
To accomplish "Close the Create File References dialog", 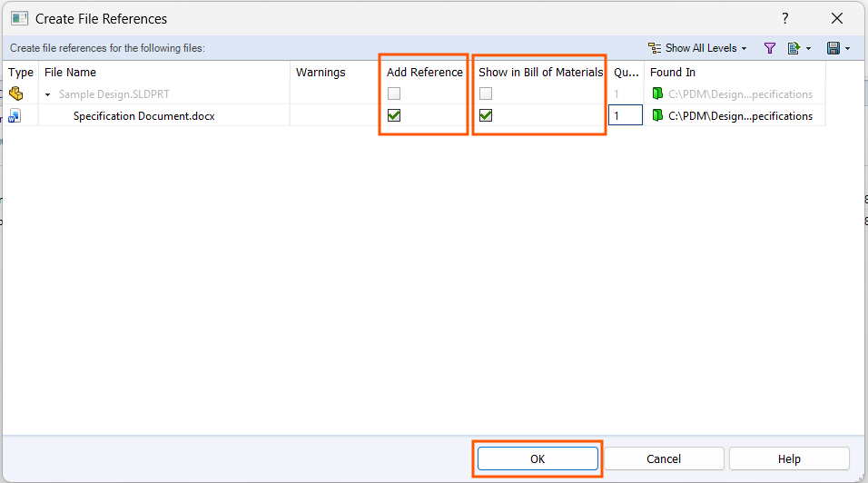I will pyautogui.click(x=837, y=18).
